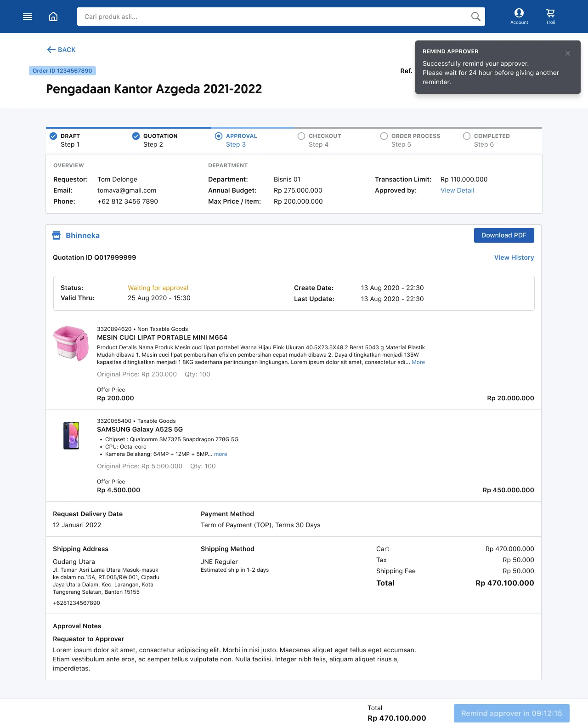The width and height of the screenshot is (588, 728).
Task: Expand product details with More link
Action: tap(418, 362)
